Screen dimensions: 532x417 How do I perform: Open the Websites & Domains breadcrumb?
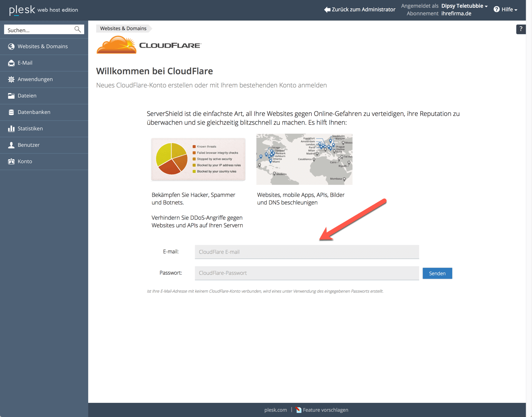(x=123, y=28)
